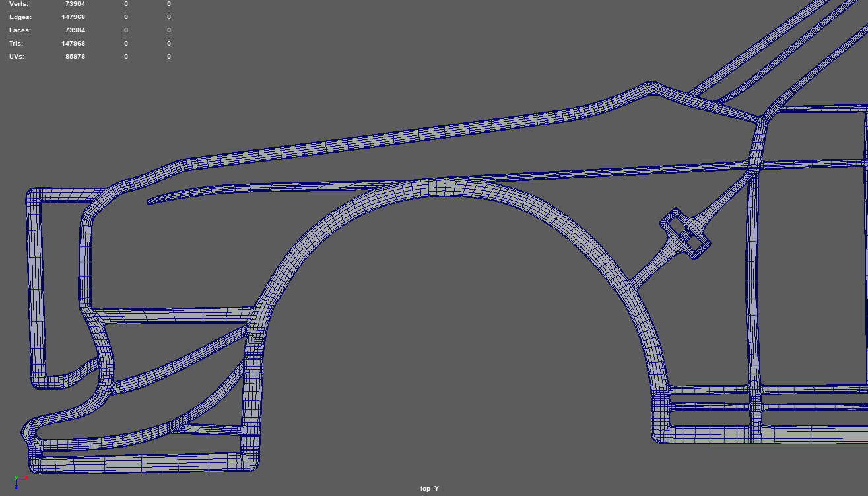Select the vertical door pillar strut

pyautogui.click(x=753, y=297)
